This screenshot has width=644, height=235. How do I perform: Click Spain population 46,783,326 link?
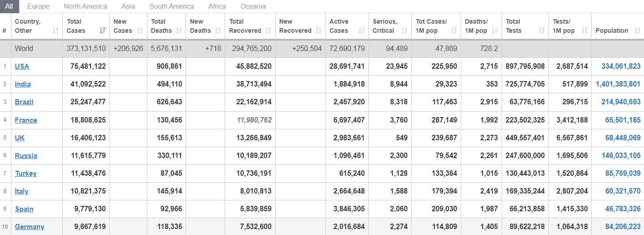click(623, 209)
